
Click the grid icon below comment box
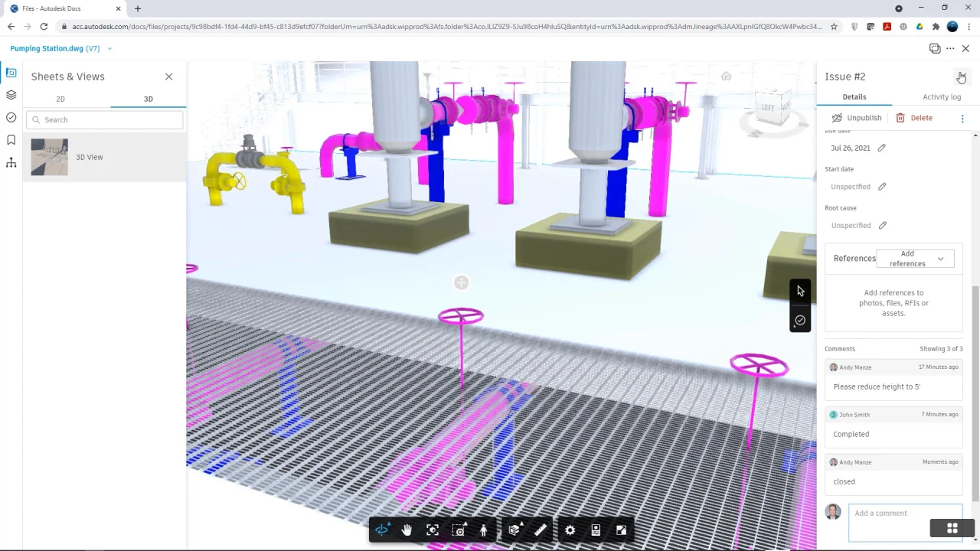tap(952, 528)
